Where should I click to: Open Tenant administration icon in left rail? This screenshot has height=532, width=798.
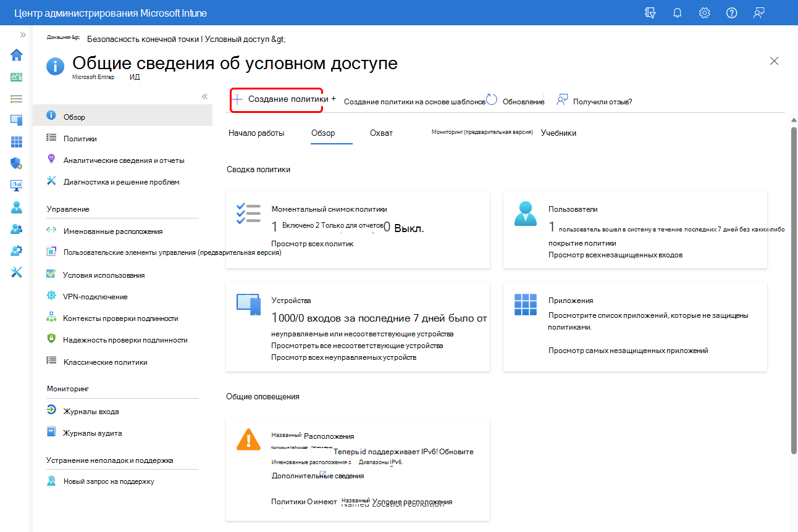pyautogui.click(x=17, y=251)
